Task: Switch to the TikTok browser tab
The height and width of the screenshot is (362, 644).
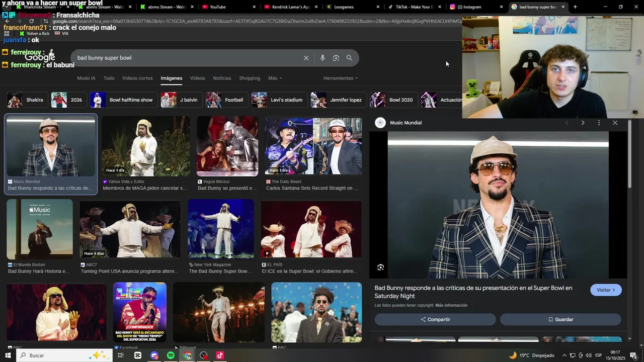Action: [414, 7]
